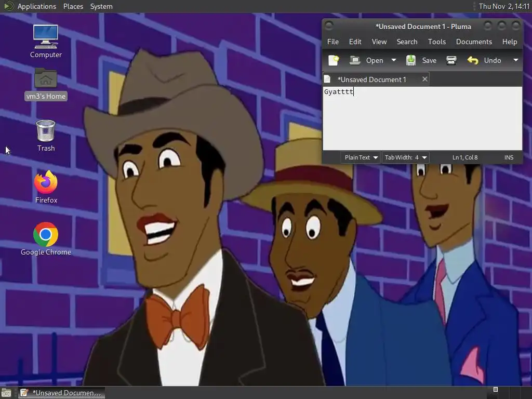Open the View menu

379,42
